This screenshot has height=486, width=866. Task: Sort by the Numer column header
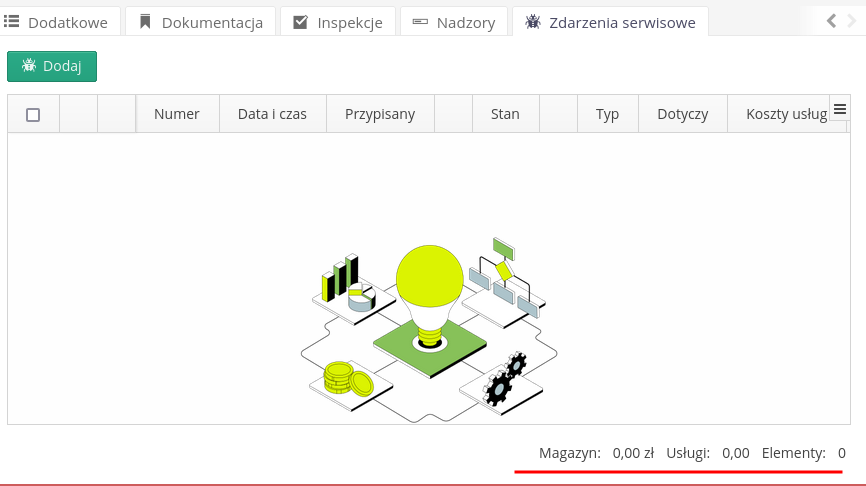pyautogui.click(x=177, y=114)
